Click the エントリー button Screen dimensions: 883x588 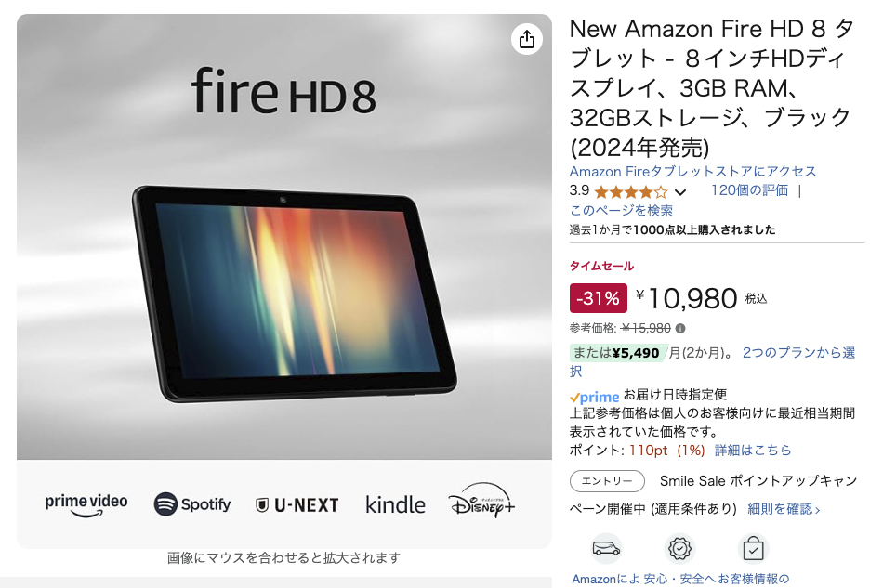point(607,481)
